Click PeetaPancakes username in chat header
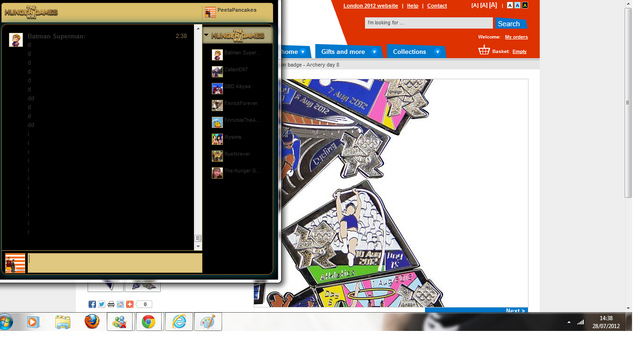This screenshot has width=640, height=360. coord(237,10)
